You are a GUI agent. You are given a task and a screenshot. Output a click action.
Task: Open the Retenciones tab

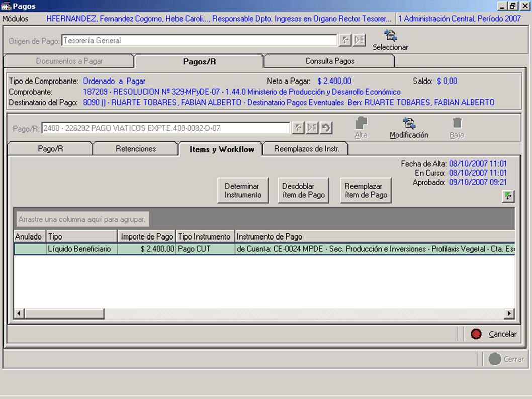[x=135, y=149]
